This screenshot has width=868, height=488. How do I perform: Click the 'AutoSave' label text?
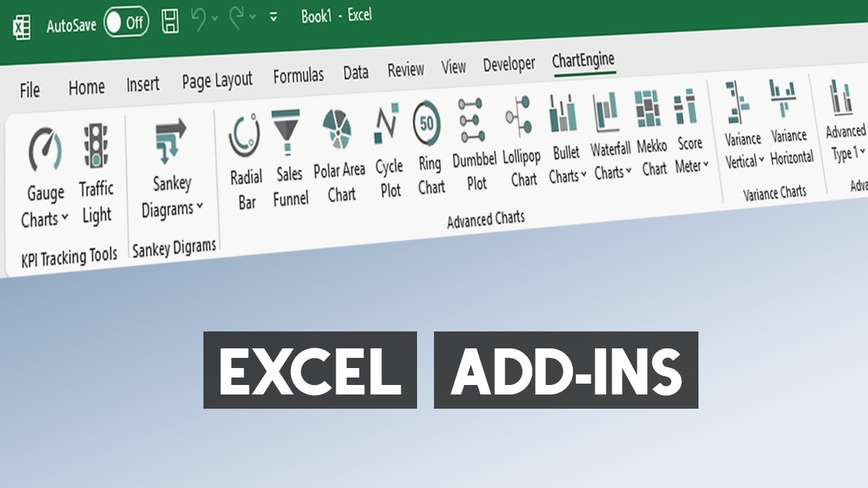tap(72, 26)
